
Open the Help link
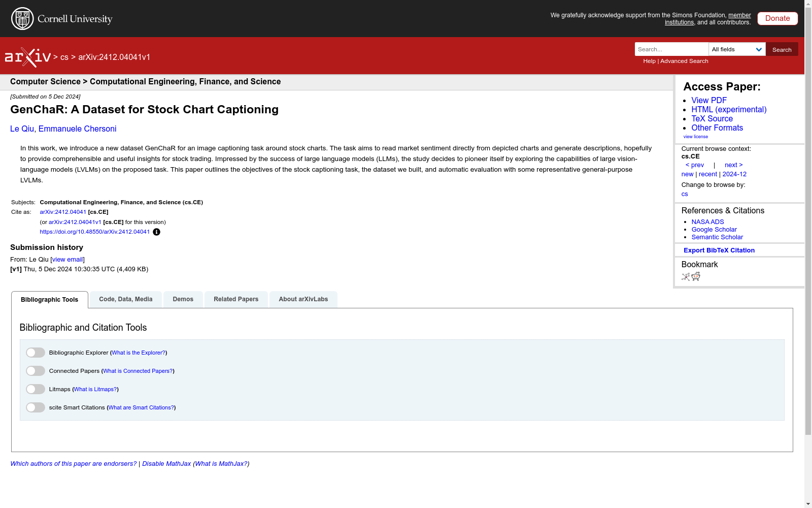click(649, 61)
